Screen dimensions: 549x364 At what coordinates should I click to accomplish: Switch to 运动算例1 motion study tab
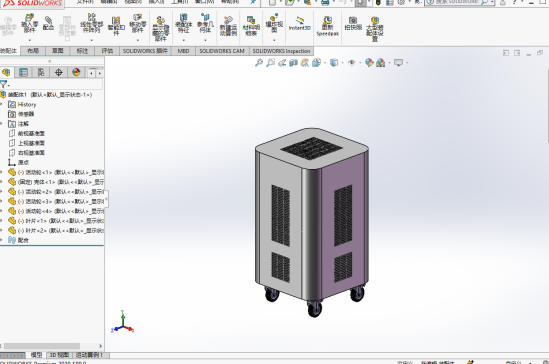[x=90, y=355]
